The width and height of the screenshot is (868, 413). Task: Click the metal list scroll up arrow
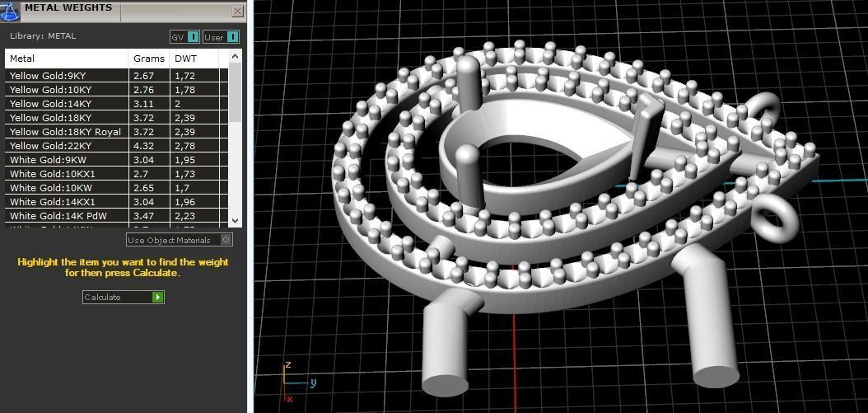[x=236, y=56]
